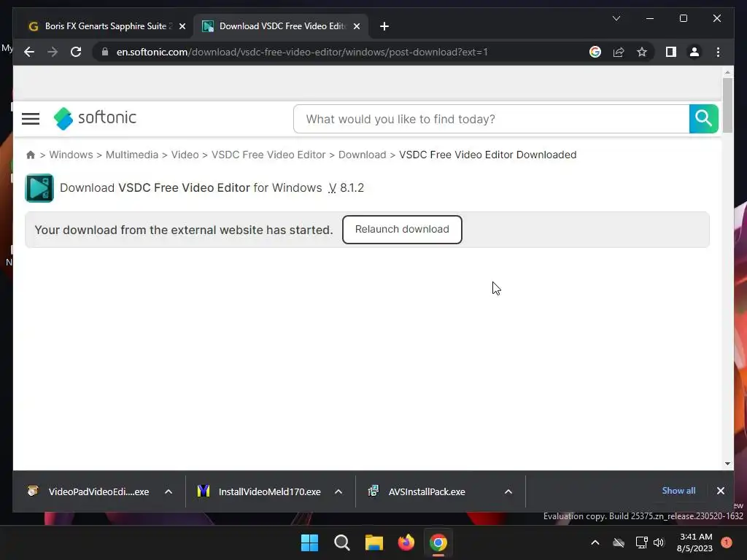747x560 pixels.
Task: Focus the Softonic search field
Action: point(491,119)
